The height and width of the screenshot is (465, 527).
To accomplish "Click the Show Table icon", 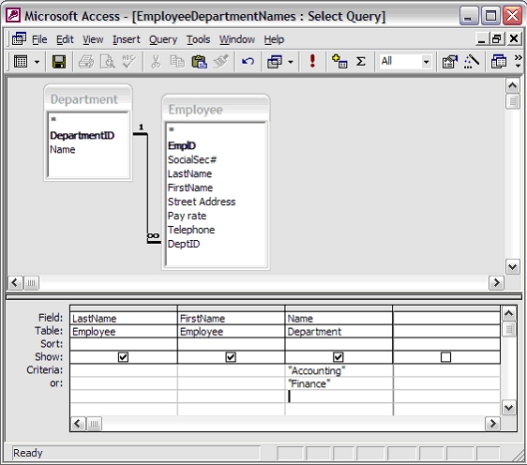I will (339, 62).
